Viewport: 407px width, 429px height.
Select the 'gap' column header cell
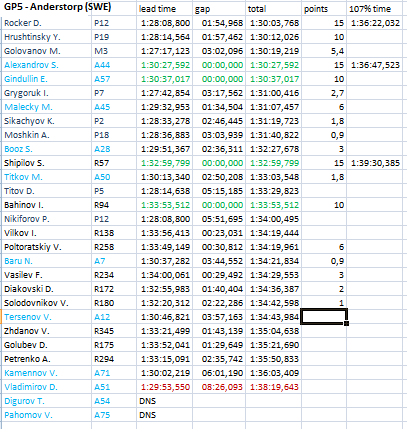click(x=219, y=9)
